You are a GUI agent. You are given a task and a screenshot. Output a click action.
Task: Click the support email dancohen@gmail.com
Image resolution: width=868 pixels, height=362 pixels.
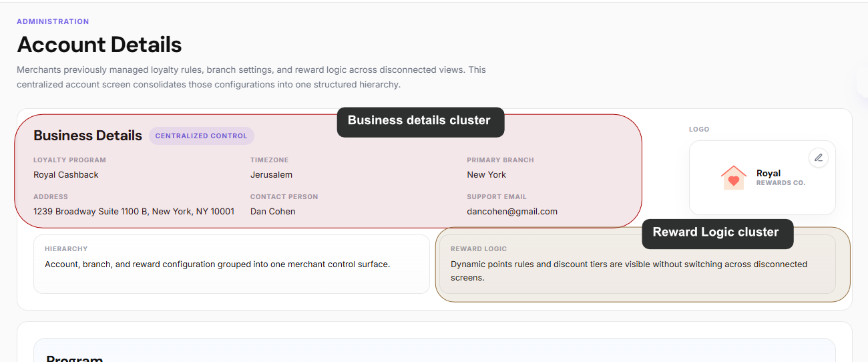tap(512, 211)
